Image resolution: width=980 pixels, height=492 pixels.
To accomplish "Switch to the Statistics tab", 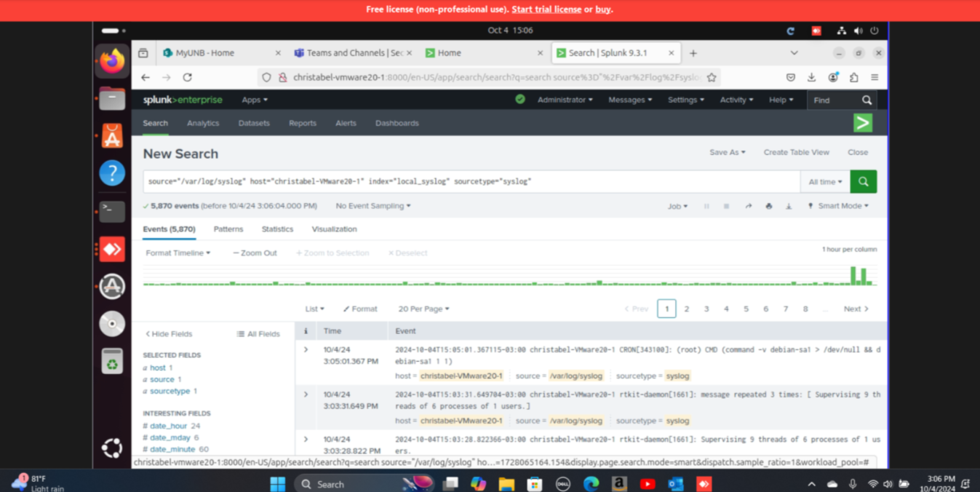I will pyautogui.click(x=277, y=229).
